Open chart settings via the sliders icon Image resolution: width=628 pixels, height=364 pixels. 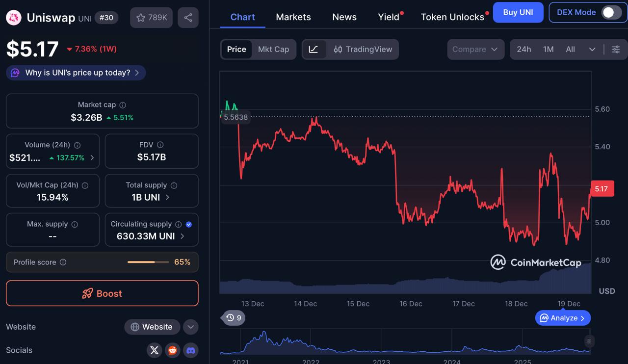[x=616, y=49]
